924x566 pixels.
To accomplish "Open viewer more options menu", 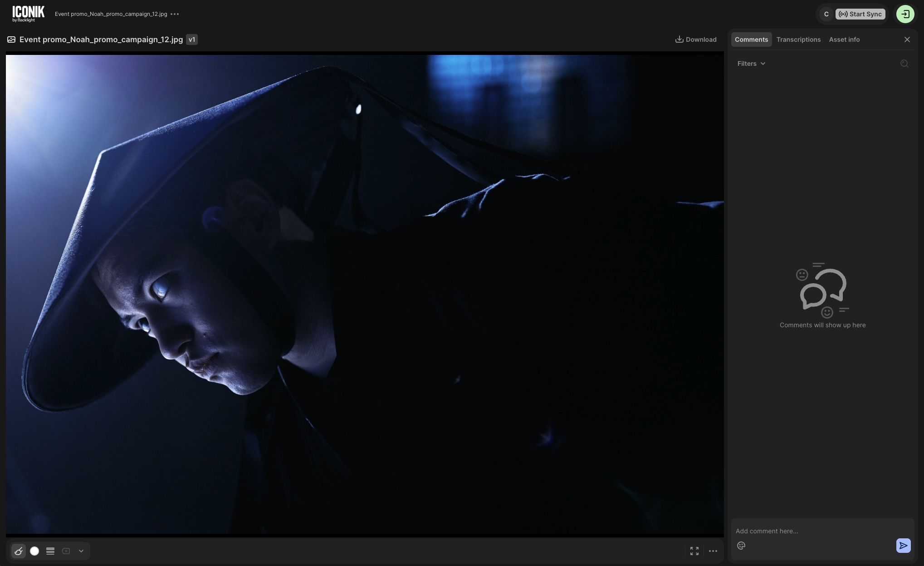I will coord(713,551).
